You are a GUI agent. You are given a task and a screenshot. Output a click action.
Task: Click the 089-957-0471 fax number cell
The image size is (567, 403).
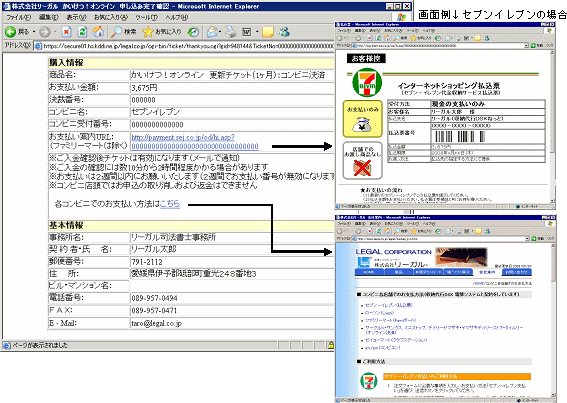[232, 310]
